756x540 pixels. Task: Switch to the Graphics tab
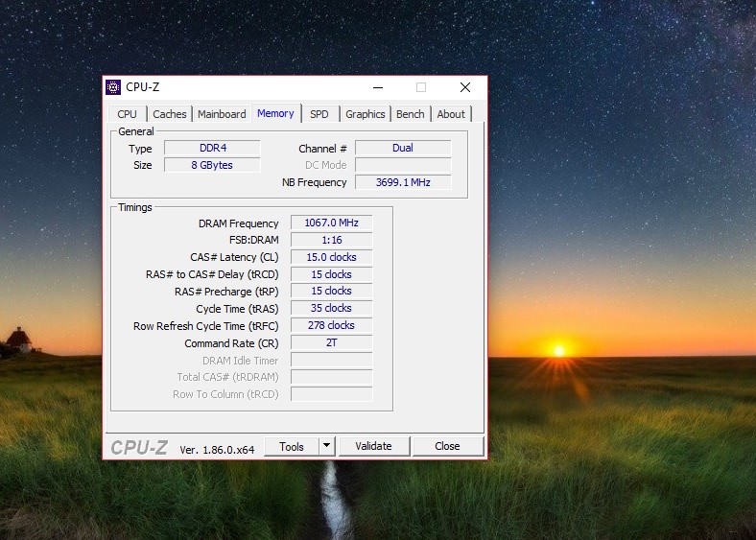pyautogui.click(x=365, y=114)
